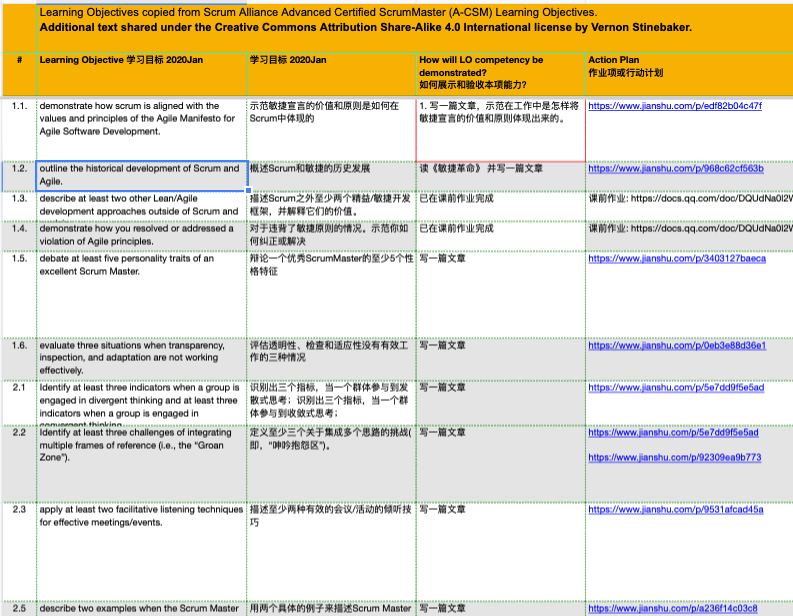
Task: Select cell '读《敏捷革命》并写一篇文章'
Action: [x=501, y=177]
